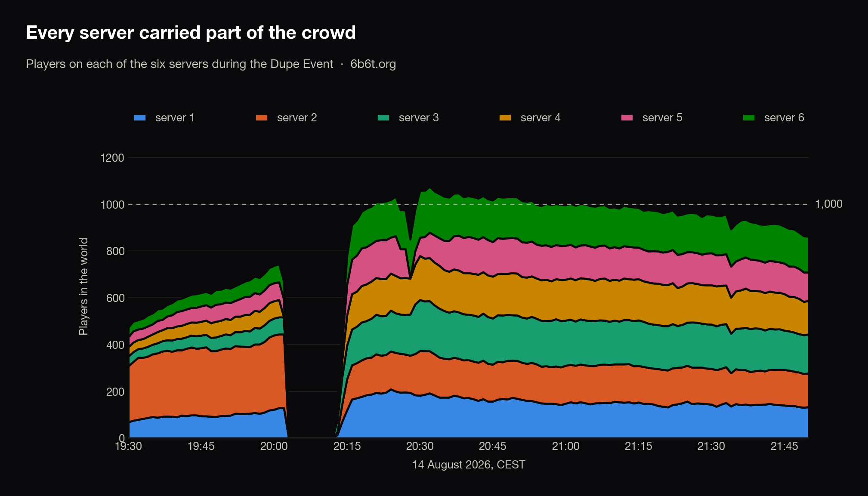
Task: Click the green server 6 area at 21:00
Action: pos(565,226)
